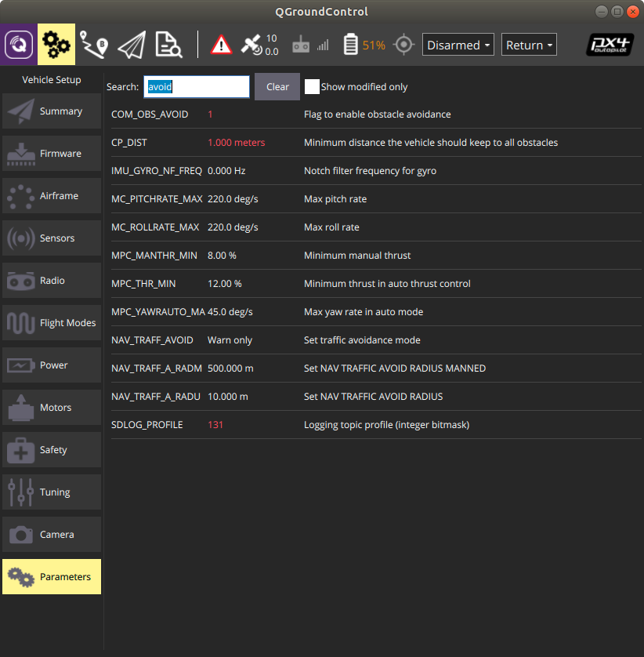Open the IMU_GYRO_NF_FREQ parameter
This screenshot has height=657, width=644.
(x=376, y=171)
